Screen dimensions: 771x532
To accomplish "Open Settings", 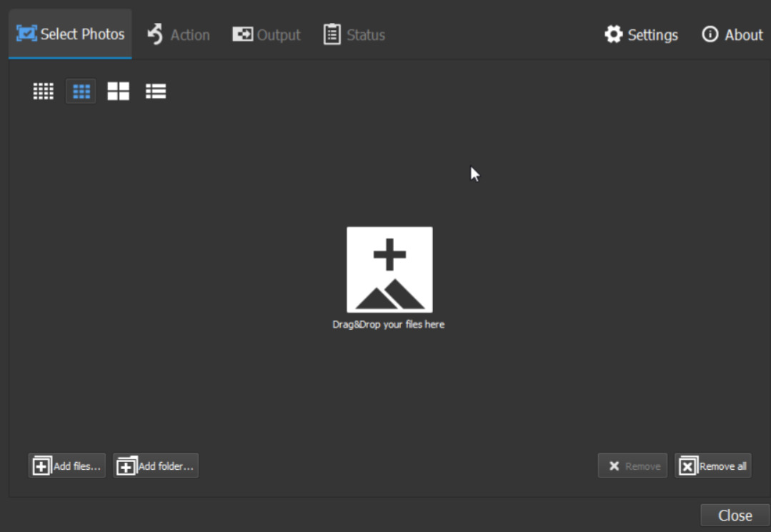I will coord(641,35).
